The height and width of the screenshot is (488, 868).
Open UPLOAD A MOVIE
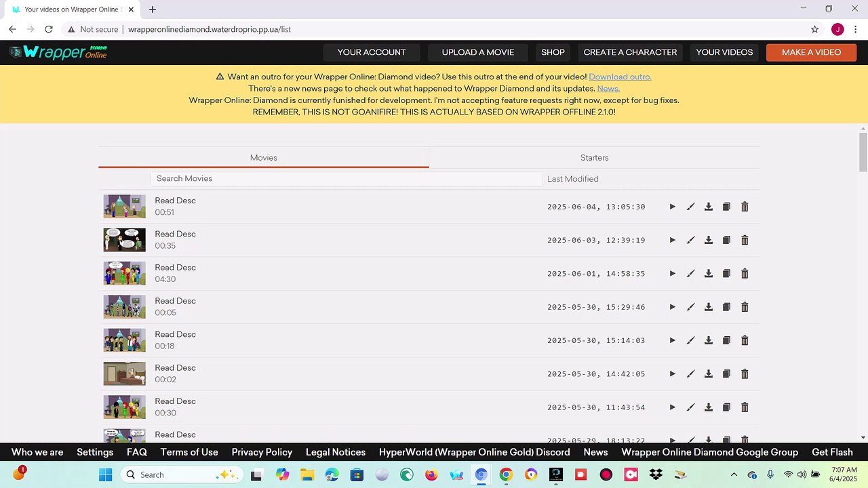point(478,52)
